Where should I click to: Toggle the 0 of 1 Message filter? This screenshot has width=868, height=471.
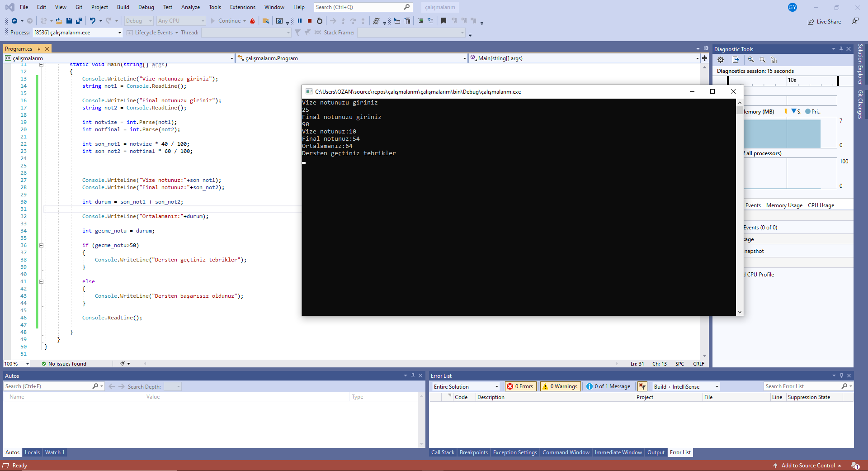pos(609,386)
